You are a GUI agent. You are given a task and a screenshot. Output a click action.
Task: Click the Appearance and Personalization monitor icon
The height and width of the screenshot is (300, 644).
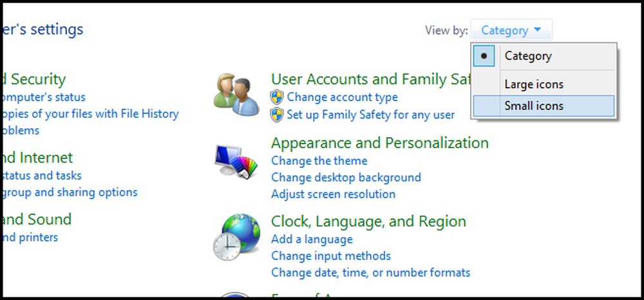236,162
